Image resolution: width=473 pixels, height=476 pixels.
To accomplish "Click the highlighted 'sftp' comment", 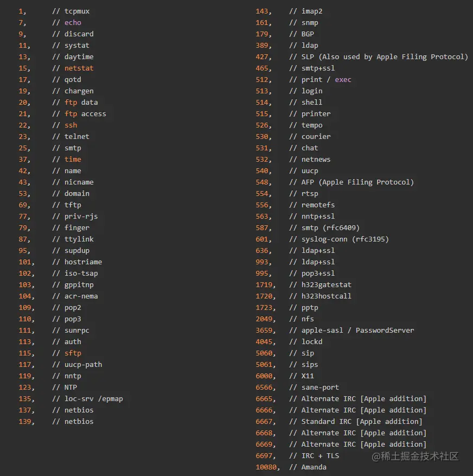I will pos(73,353).
